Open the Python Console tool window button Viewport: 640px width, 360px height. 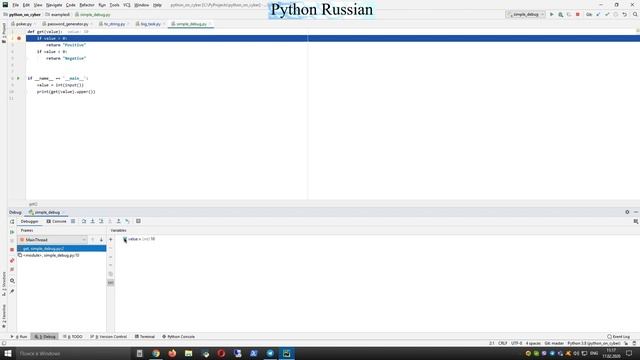pos(178,337)
